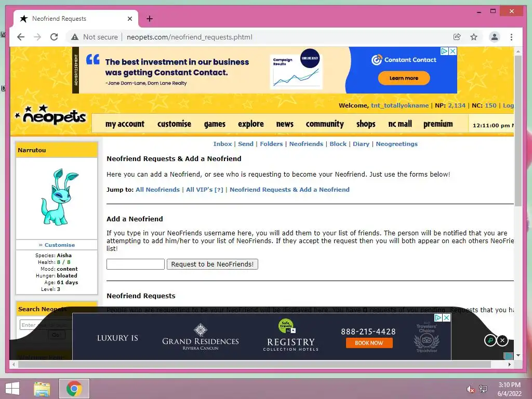The height and width of the screenshot is (399, 532).
Task: Jump to All VIP's link
Action: pos(205,190)
